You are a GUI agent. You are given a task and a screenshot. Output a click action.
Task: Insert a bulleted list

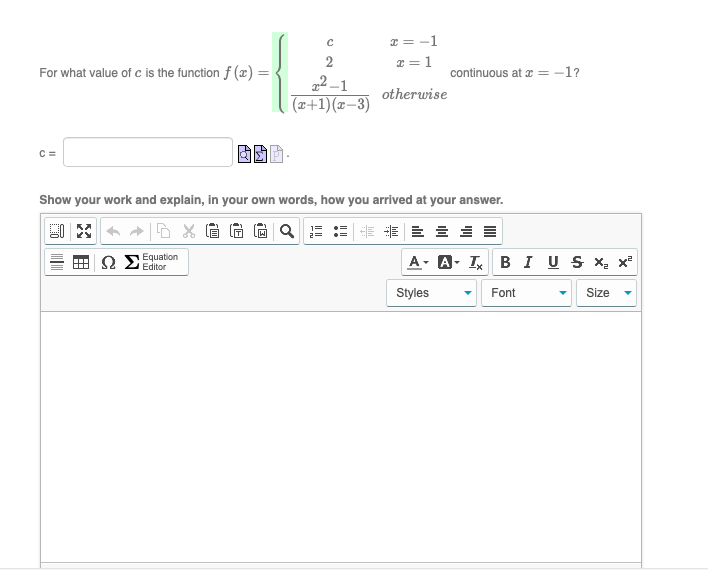(340, 231)
